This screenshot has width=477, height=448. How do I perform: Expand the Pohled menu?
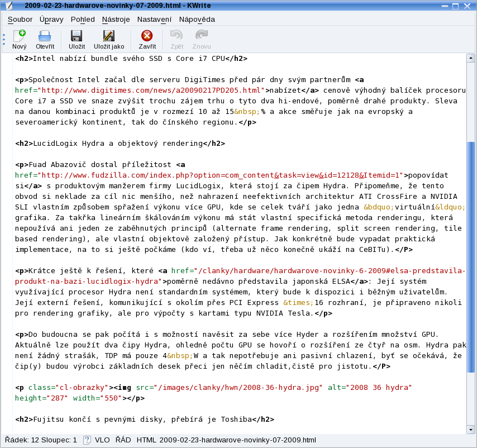[83, 20]
